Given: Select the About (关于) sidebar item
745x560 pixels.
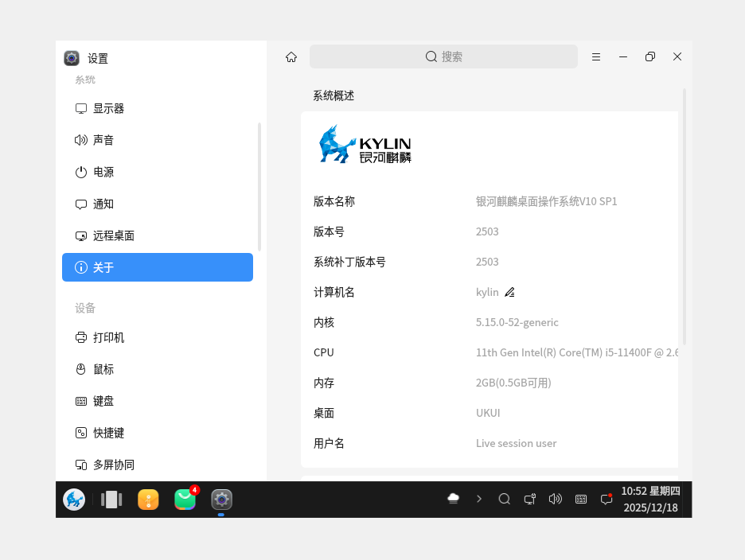Looking at the screenshot, I should click(158, 267).
